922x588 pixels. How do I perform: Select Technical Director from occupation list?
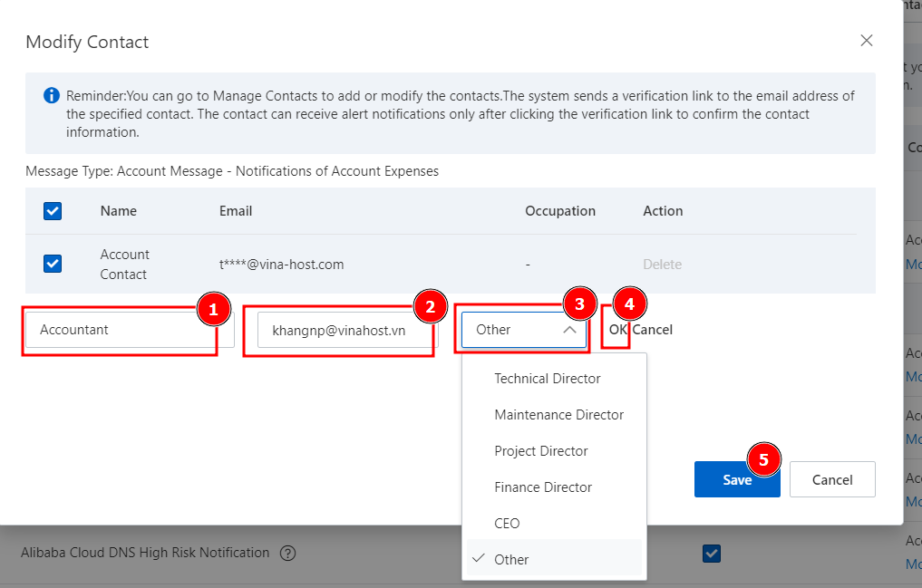pyautogui.click(x=547, y=378)
